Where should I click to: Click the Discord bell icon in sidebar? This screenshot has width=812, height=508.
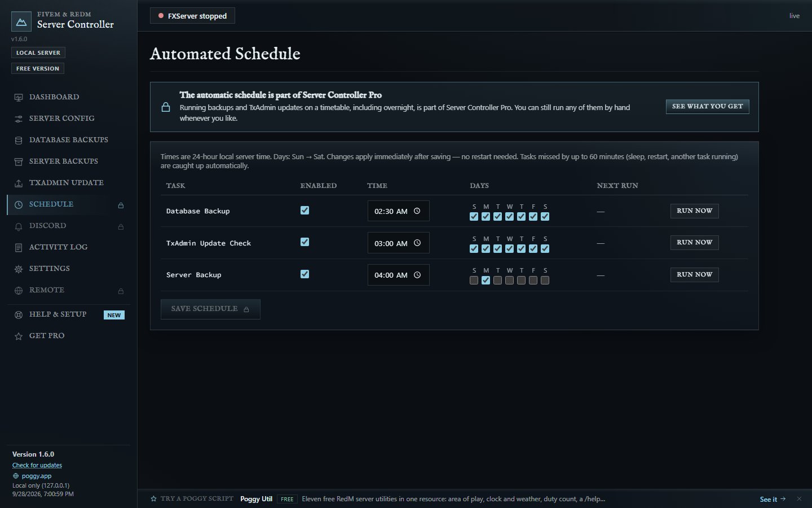[19, 226]
